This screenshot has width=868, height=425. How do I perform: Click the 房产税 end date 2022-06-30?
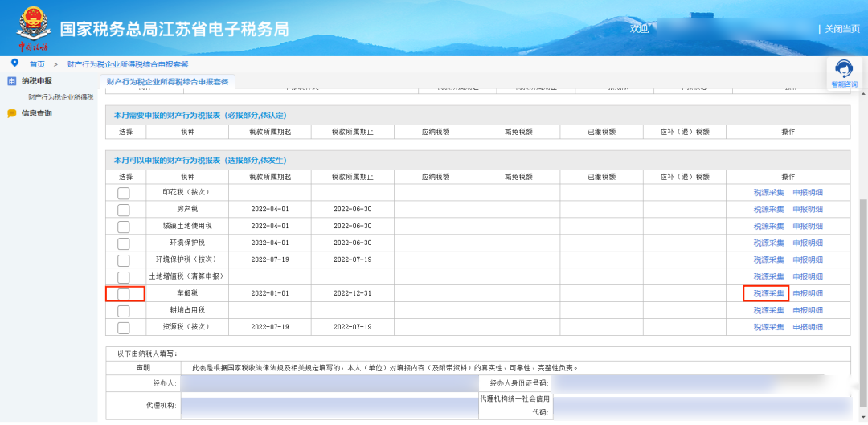(352, 209)
